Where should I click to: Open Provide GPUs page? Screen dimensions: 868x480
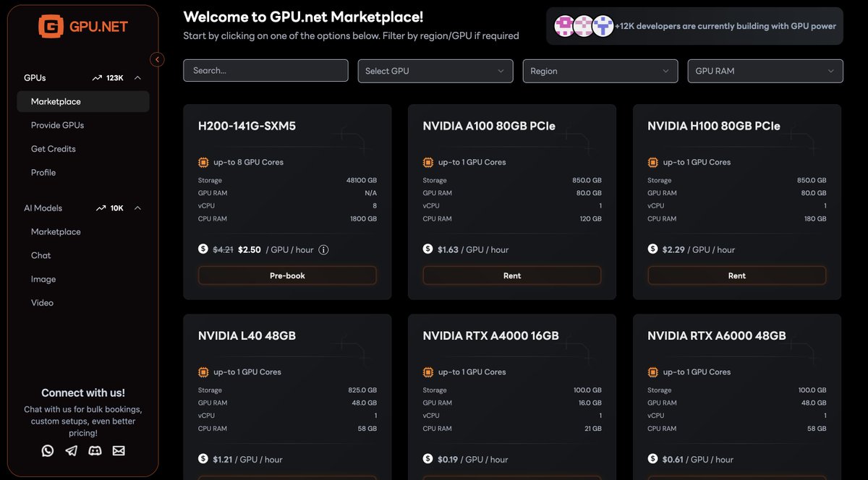57,125
